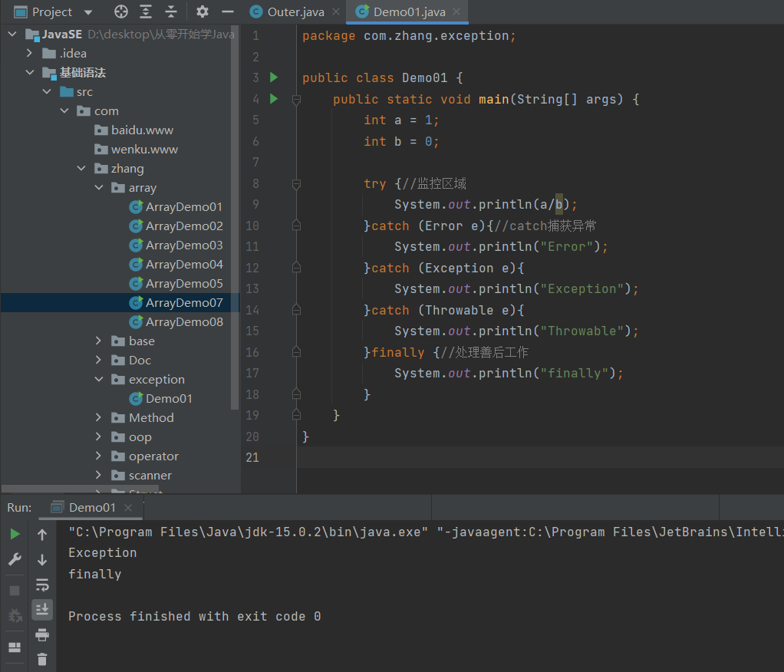Image resolution: width=784 pixels, height=672 pixels.
Task: Toggle scroll to end in Run console
Action: click(x=42, y=609)
